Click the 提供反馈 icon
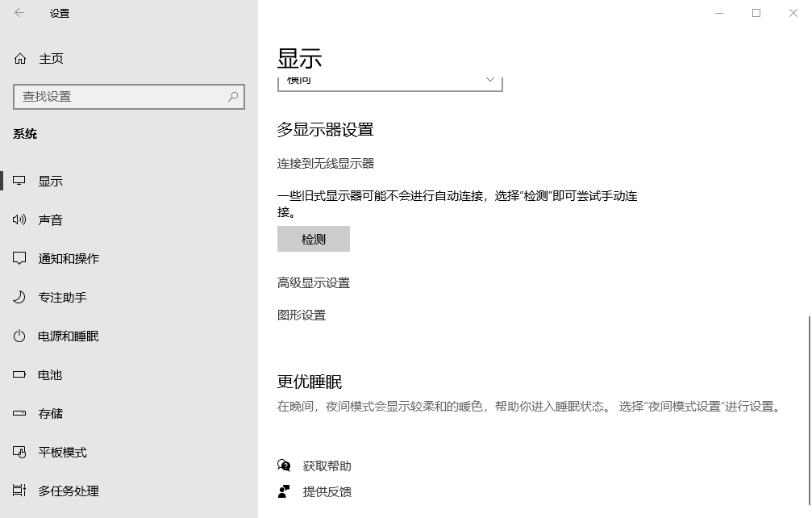Viewport: 812px width, 518px height. [284, 491]
